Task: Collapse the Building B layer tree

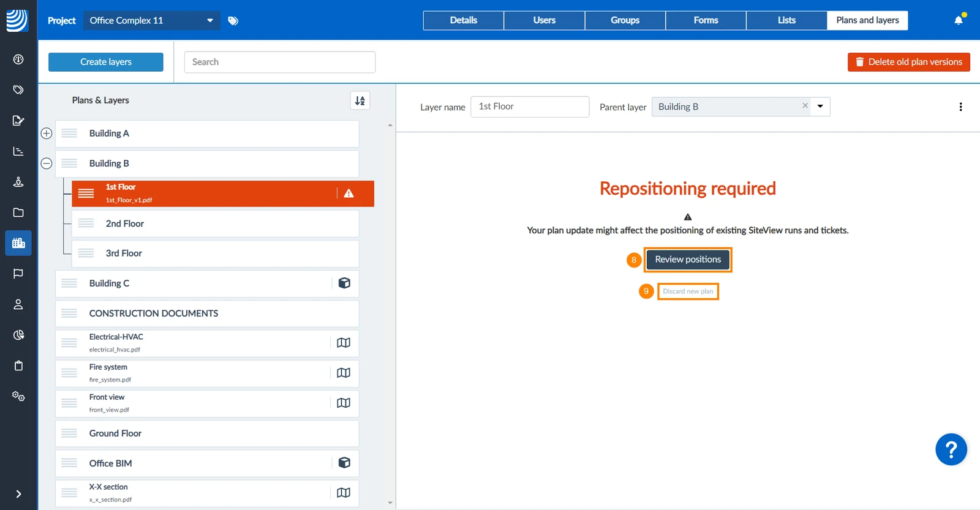Action: [x=47, y=163]
